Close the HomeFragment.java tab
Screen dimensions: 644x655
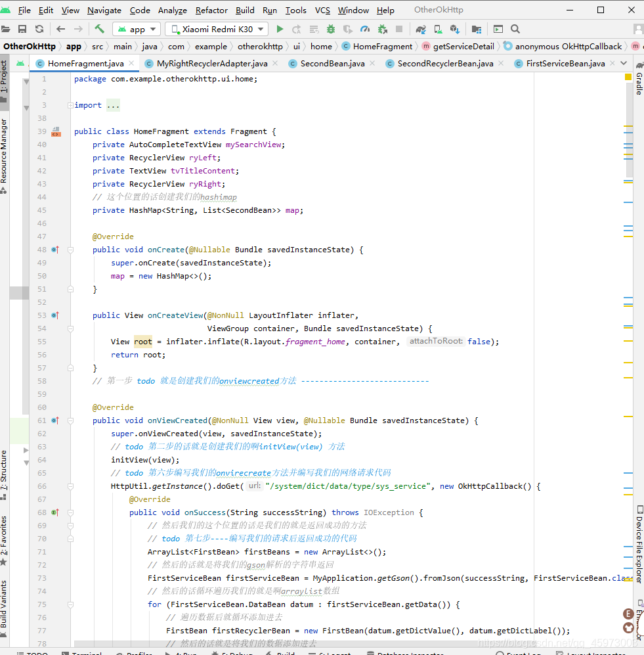(131, 63)
